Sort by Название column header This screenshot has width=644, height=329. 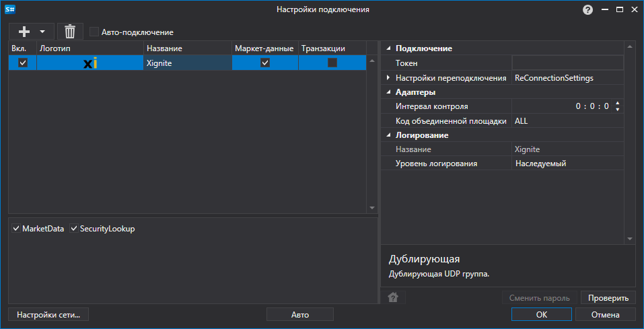[x=188, y=48]
